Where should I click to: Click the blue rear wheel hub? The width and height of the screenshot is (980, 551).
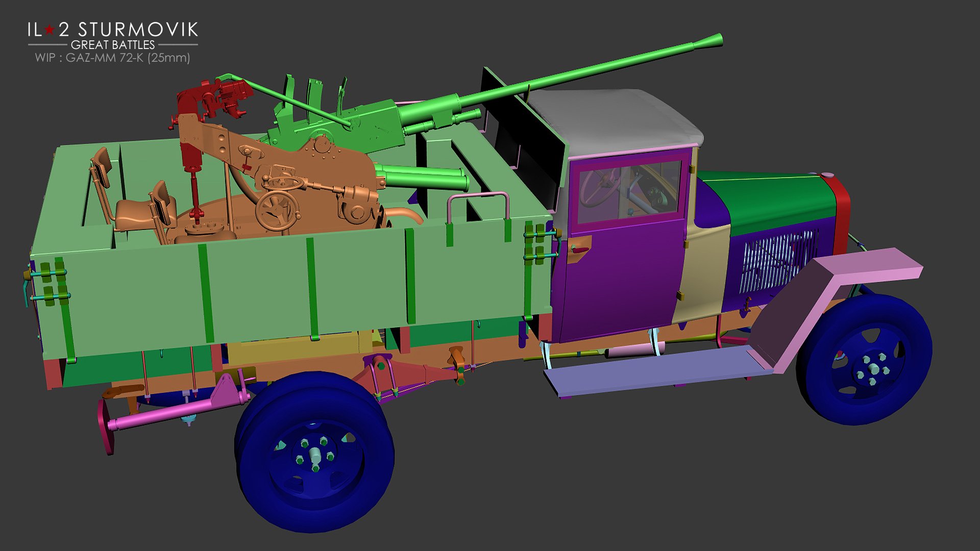315,454
